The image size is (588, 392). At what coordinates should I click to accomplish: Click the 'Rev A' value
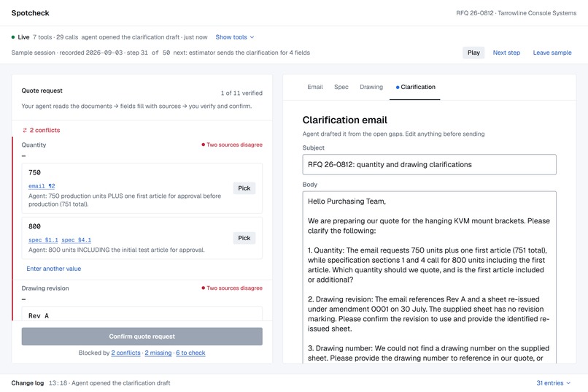pyautogui.click(x=39, y=316)
